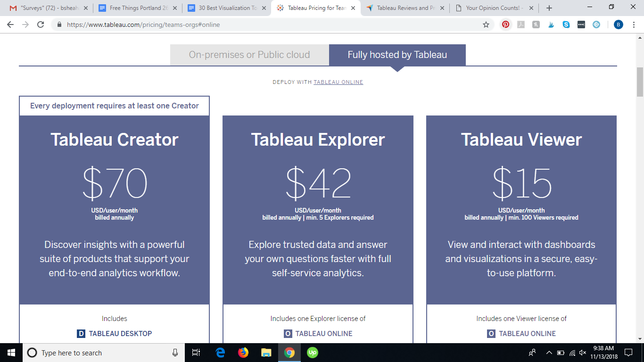
Task: Open the dark password-dots extension icon
Action: (x=581, y=25)
